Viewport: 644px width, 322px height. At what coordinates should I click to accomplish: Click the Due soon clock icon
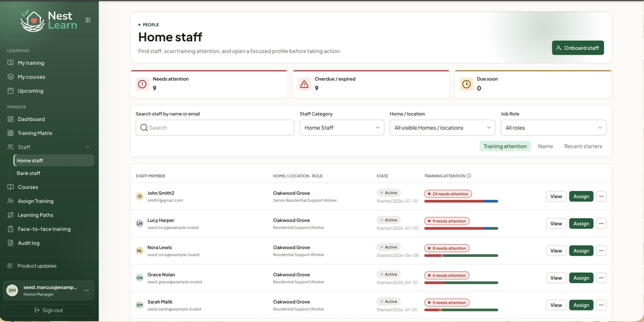point(466,84)
